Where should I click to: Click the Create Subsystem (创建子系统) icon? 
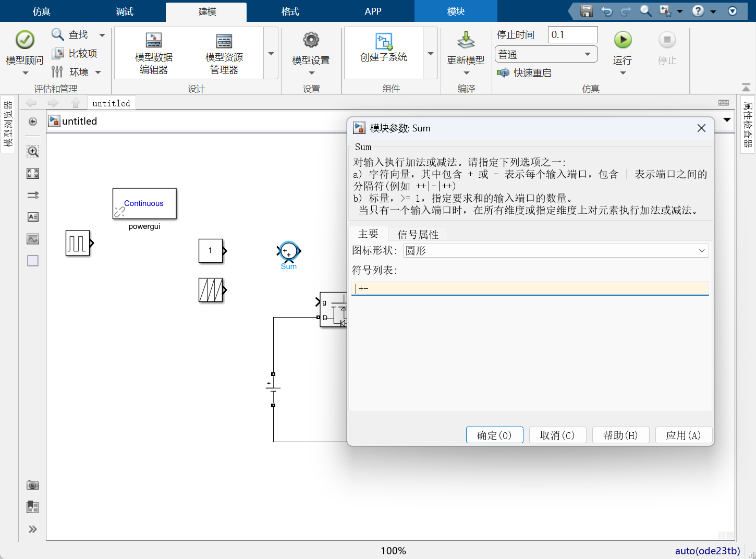tap(384, 42)
